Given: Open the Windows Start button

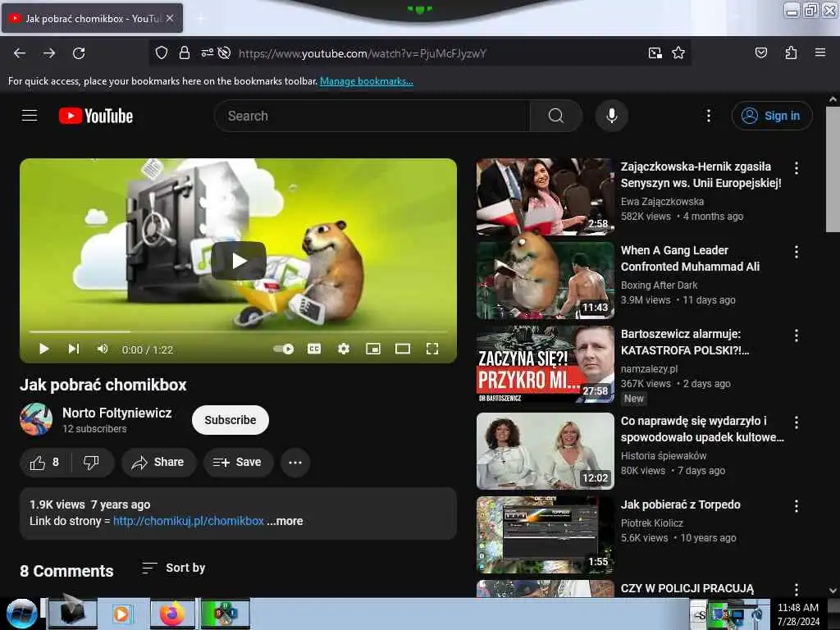Looking at the screenshot, I should tap(21, 614).
